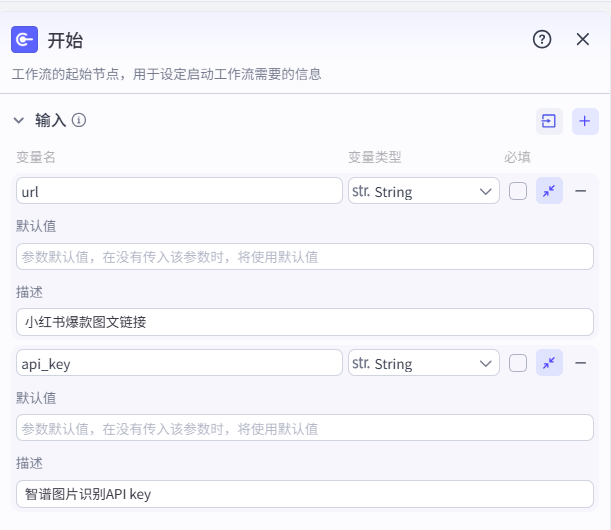Click the import variables icon in 输入 header
The width and height of the screenshot is (611, 530).
(549, 121)
